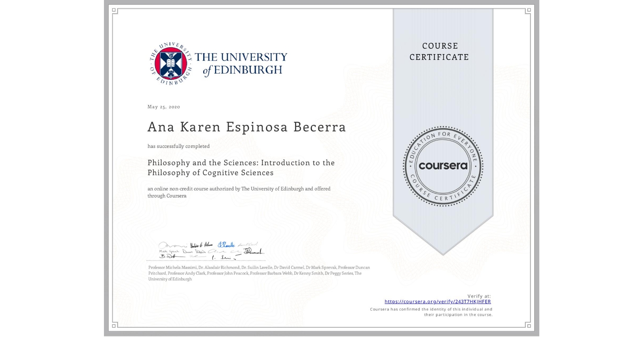Screen dimensions: 644x337
Task: Select the phrase has successfully completed
Action: pos(178,146)
